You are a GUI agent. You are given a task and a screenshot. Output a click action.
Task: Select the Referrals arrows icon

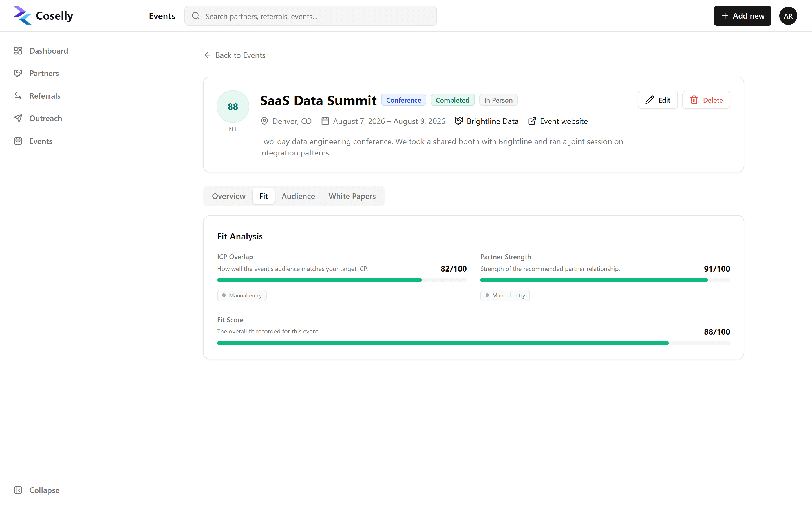[x=18, y=96]
